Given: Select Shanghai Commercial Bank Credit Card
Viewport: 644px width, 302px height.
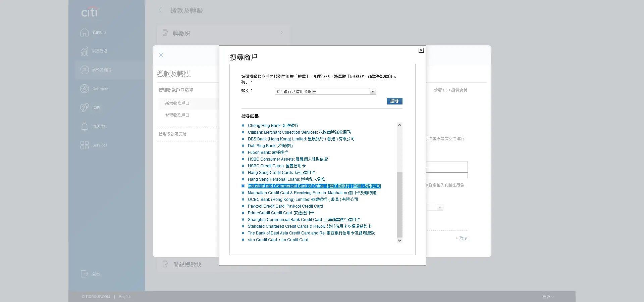Looking at the screenshot, I should [304, 220].
